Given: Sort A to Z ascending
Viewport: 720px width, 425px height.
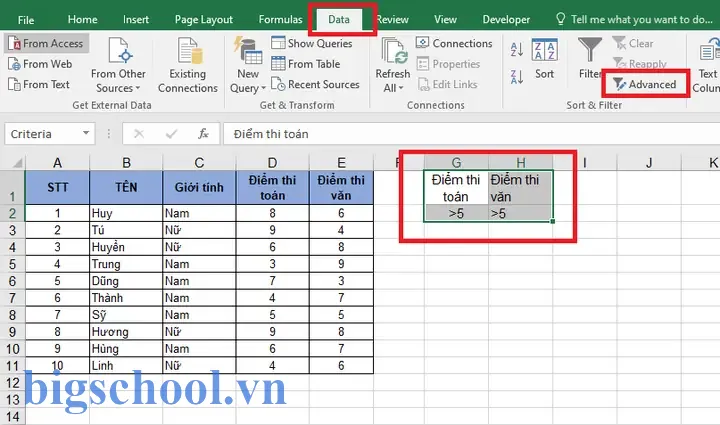Looking at the screenshot, I should [517, 49].
